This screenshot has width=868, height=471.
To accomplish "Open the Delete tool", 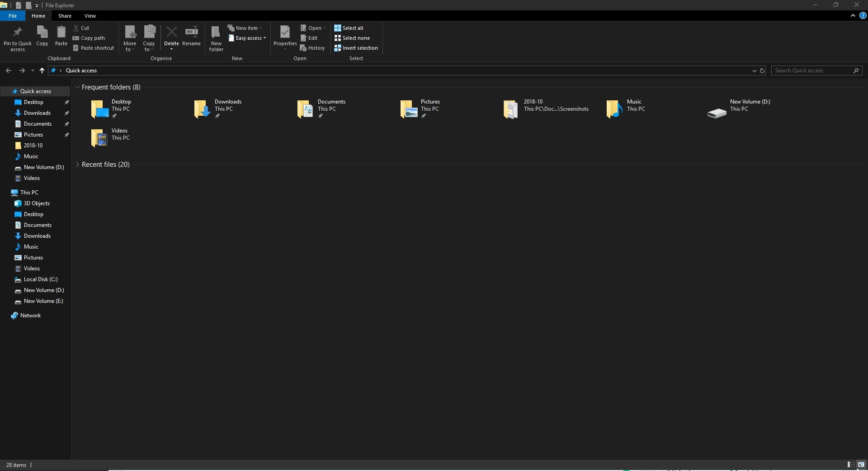I will click(x=172, y=36).
